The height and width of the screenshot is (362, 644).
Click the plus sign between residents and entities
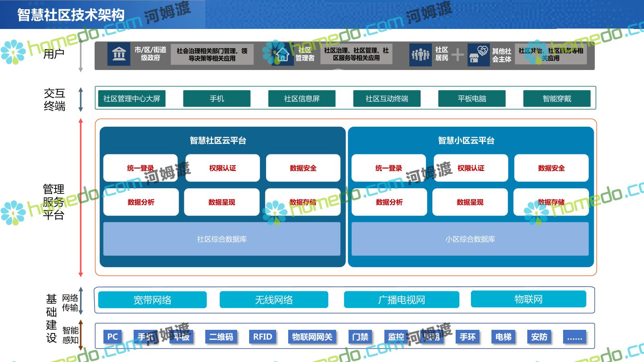coord(458,54)
